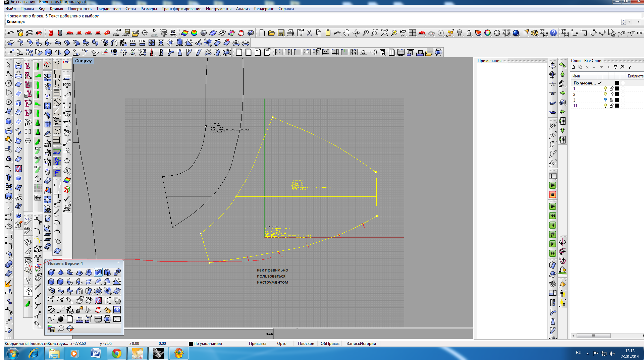Screen dimensions: 644x362
Task: Select the Pan view hand tool
Action: coord(346,33)
